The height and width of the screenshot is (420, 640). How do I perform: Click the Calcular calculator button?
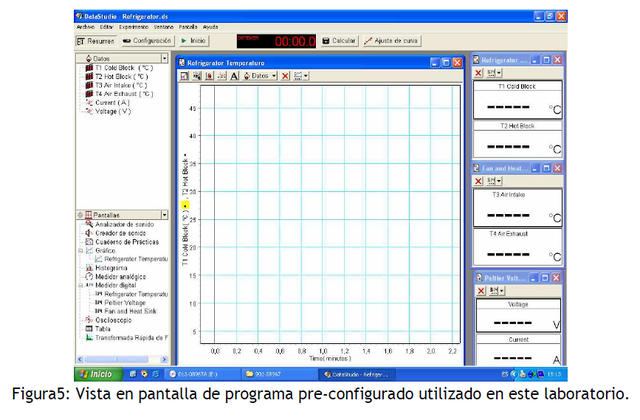click(x=339, y=41)
